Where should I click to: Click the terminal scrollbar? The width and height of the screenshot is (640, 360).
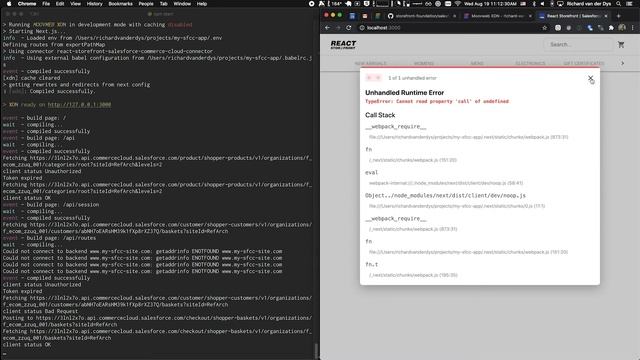click(x=316, y=350)
